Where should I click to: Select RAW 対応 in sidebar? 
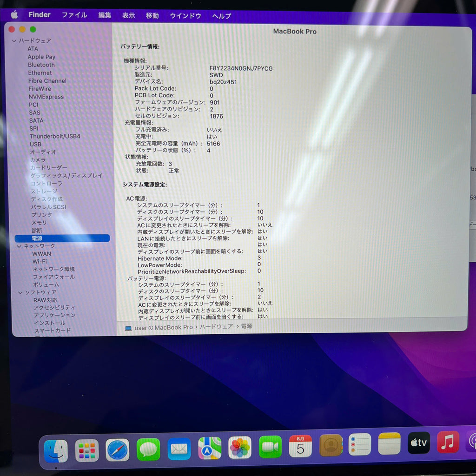click(x=45, y=300)
